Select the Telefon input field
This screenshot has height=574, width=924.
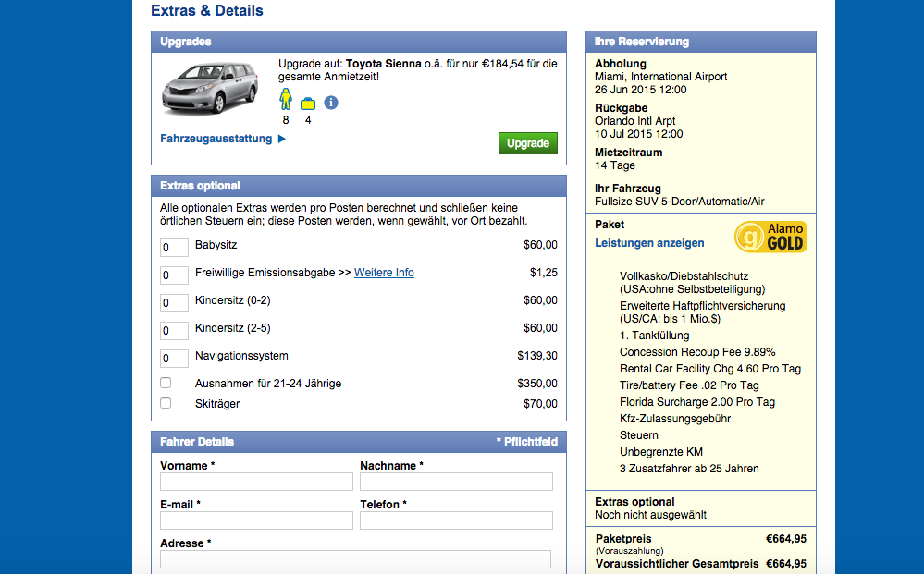coord(456,520)
